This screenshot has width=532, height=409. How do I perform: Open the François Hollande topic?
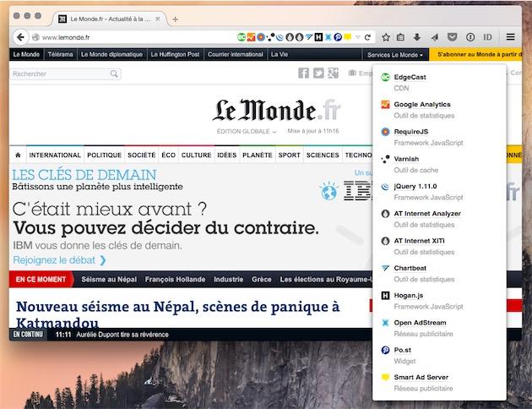(x=175, y=280)
